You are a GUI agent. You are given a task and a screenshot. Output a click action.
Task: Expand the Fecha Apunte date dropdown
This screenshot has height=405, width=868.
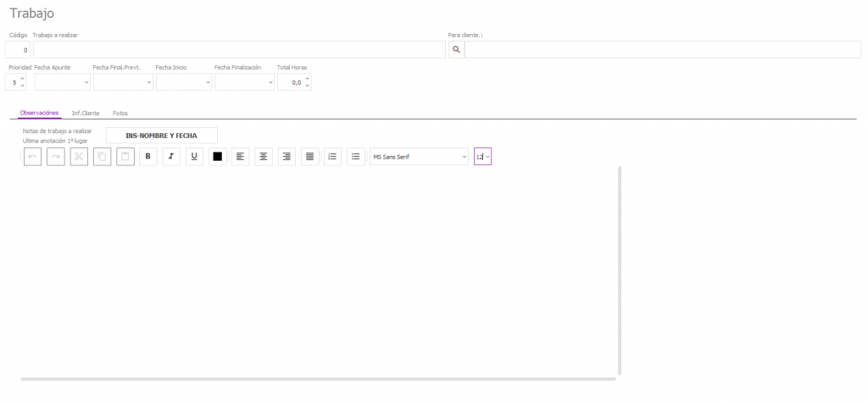tap(86, 83)
